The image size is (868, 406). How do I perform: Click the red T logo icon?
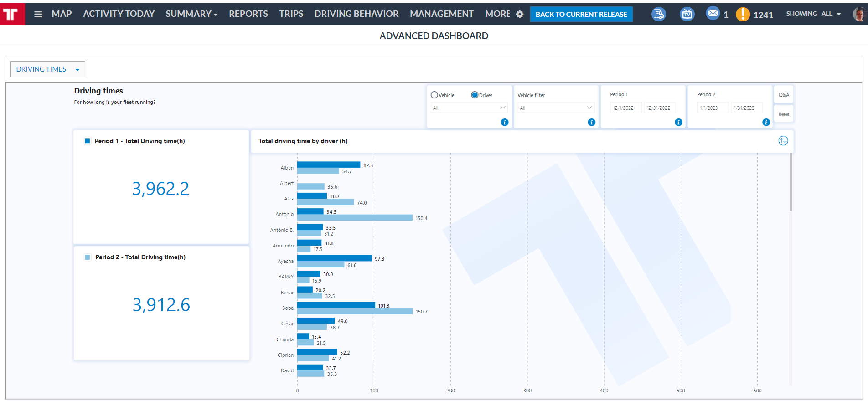(x=11, y=14)
